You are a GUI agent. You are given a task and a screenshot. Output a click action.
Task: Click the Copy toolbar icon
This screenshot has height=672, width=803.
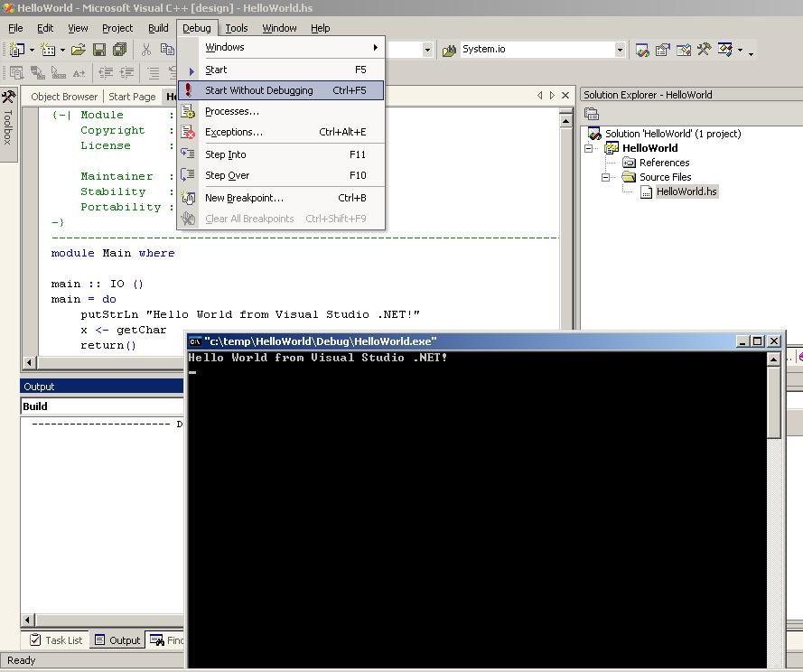tap(167, 50)
